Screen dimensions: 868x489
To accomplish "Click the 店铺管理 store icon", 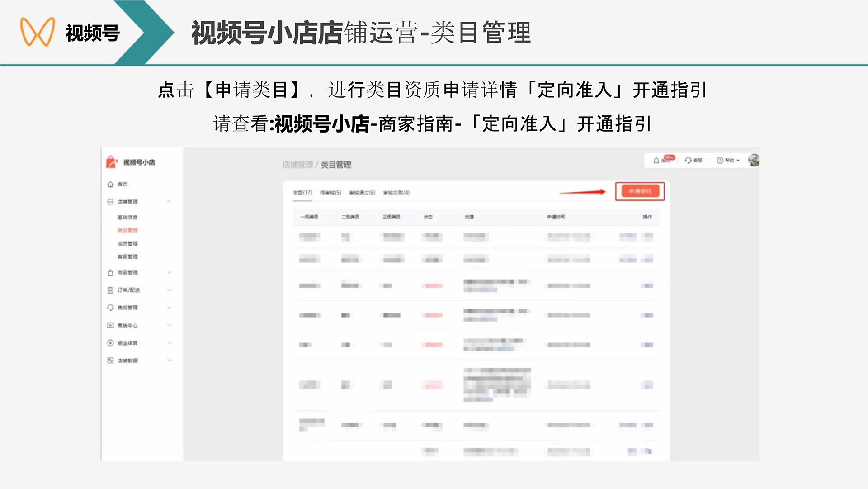I will point(110,202).
